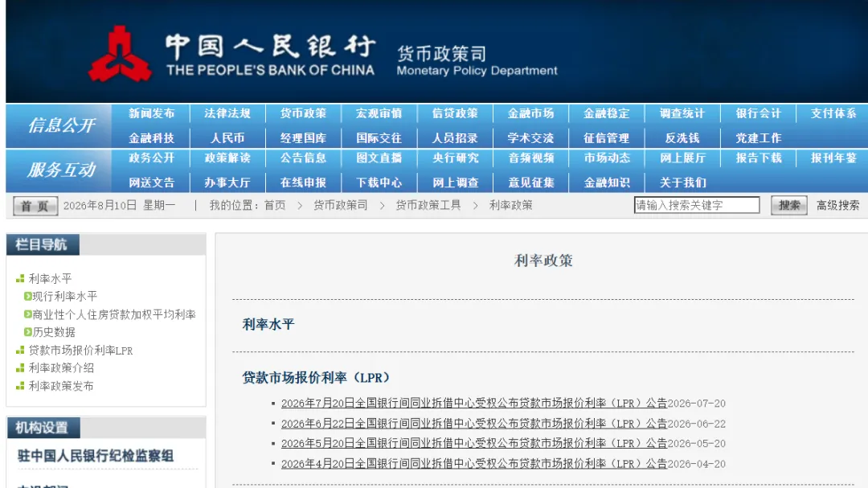Screen dimensions: 868x488
Task: Open 报告下载 section
Action: point(758,158)
